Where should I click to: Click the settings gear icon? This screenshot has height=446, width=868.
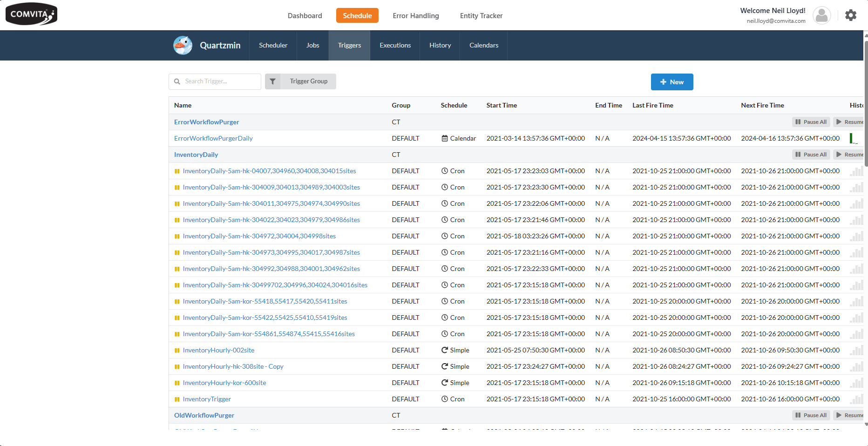850,15
